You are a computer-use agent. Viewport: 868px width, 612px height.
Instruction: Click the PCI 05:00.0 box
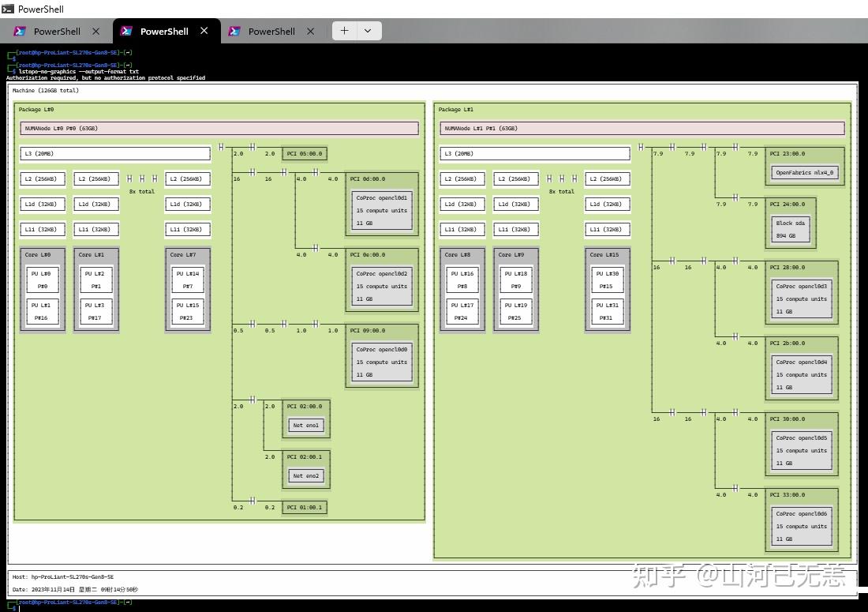coord(304,154)
